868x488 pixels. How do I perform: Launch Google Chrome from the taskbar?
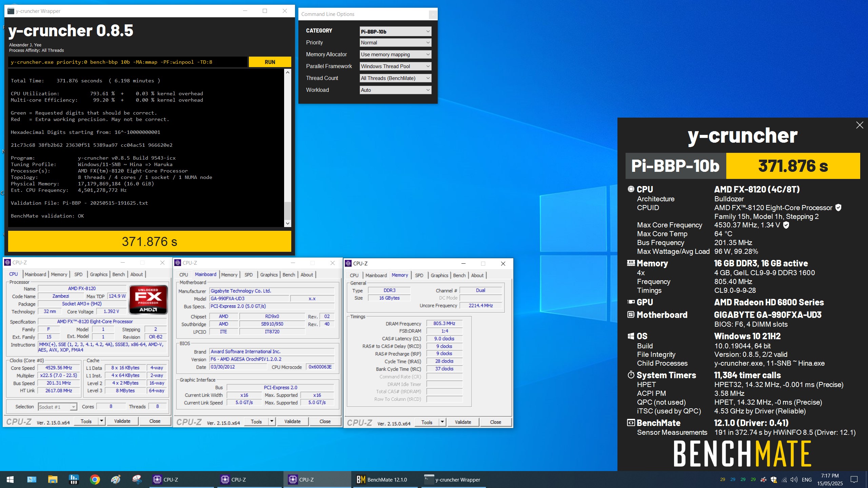[x=95, y=480]
